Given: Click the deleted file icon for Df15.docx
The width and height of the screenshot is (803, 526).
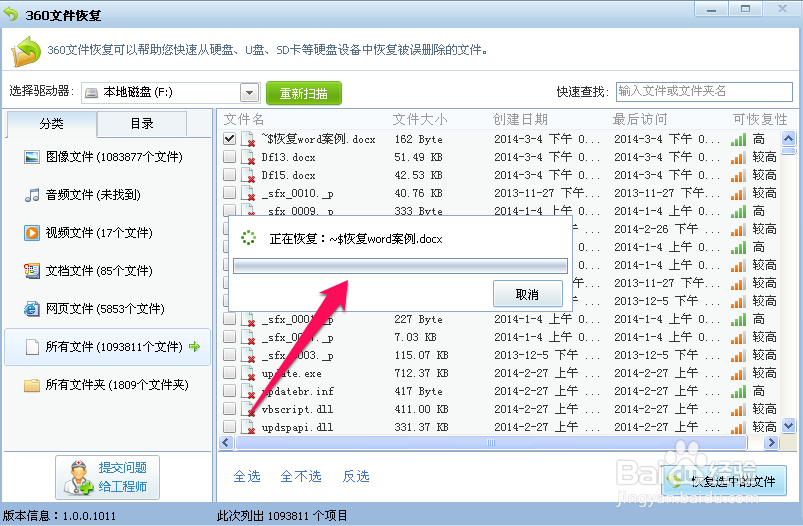Looking at the screenshot, I should tap(248, 175).
